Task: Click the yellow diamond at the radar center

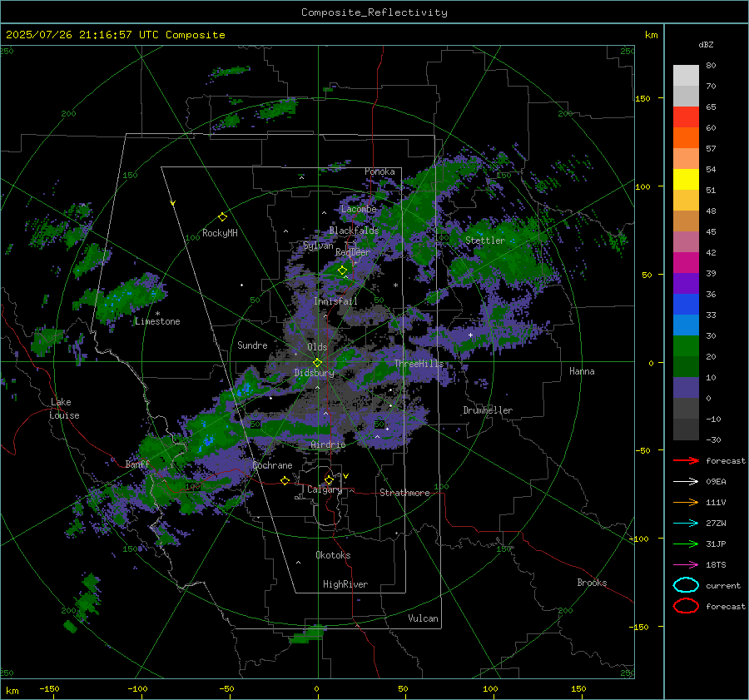Action: coord(318,362)
